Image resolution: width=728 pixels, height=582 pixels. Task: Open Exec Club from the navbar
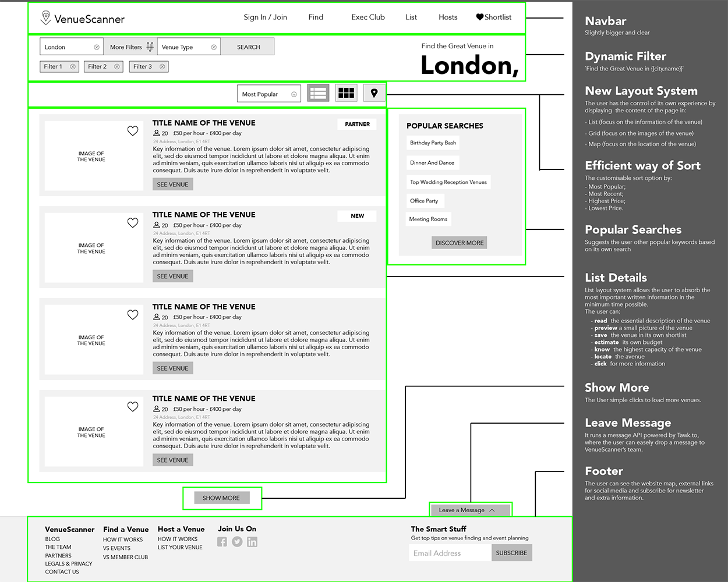pyautogui.click(x=367, y=17)
